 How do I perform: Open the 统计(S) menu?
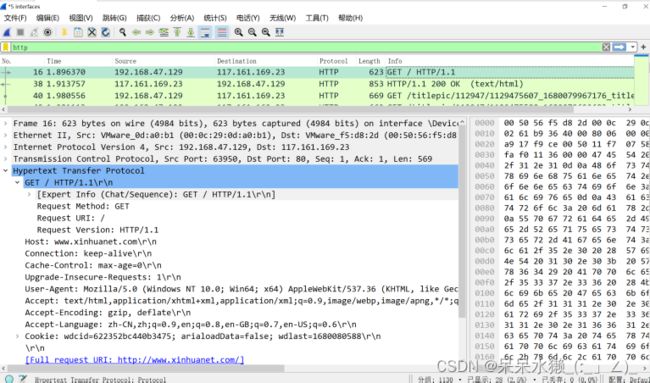tap(215, 18)
